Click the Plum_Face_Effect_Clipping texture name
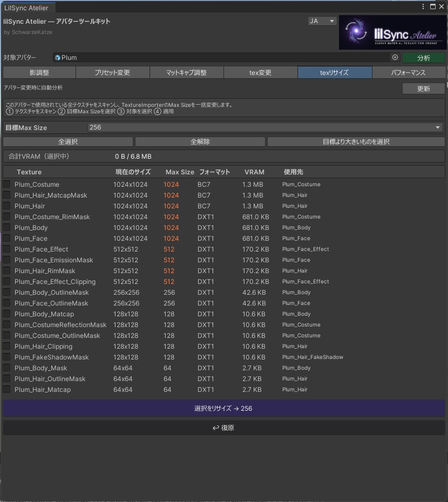 pos(55,282)
